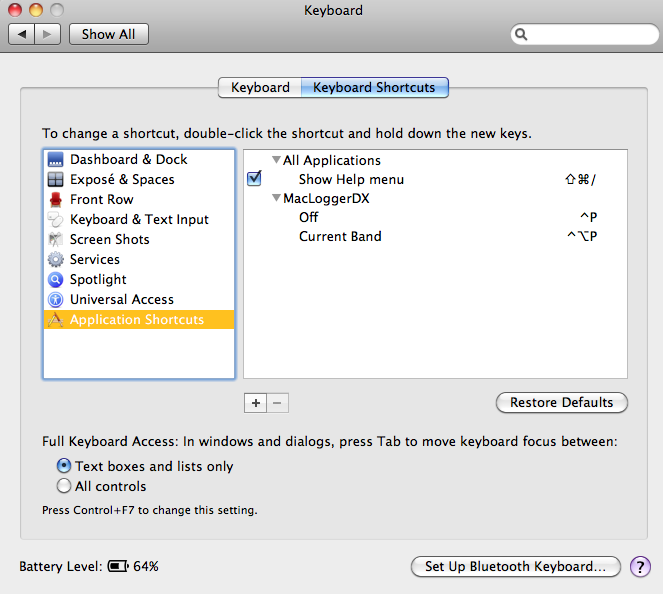663x594 pixels.
Task: Collapse the MacLoggerDX group
Action: coord(276,197)
